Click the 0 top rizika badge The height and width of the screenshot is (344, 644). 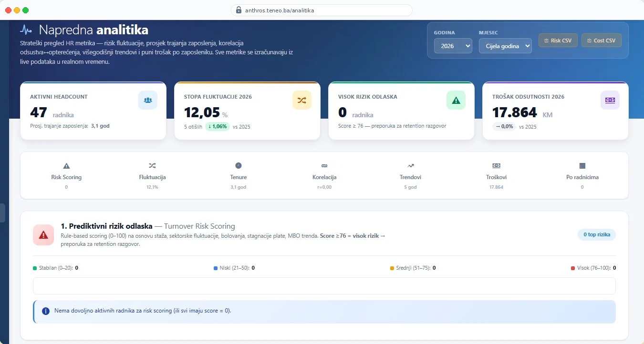pyautogui.click(x=597, y=234)
